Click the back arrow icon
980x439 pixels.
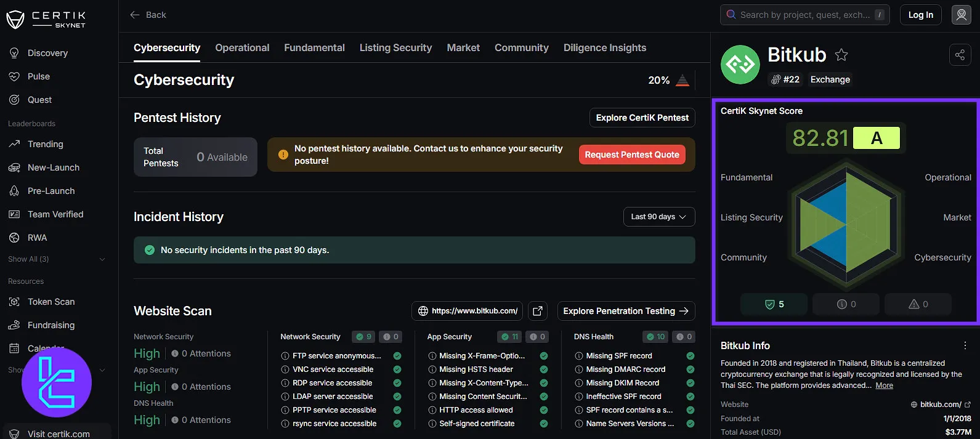(x=135, y=15)
